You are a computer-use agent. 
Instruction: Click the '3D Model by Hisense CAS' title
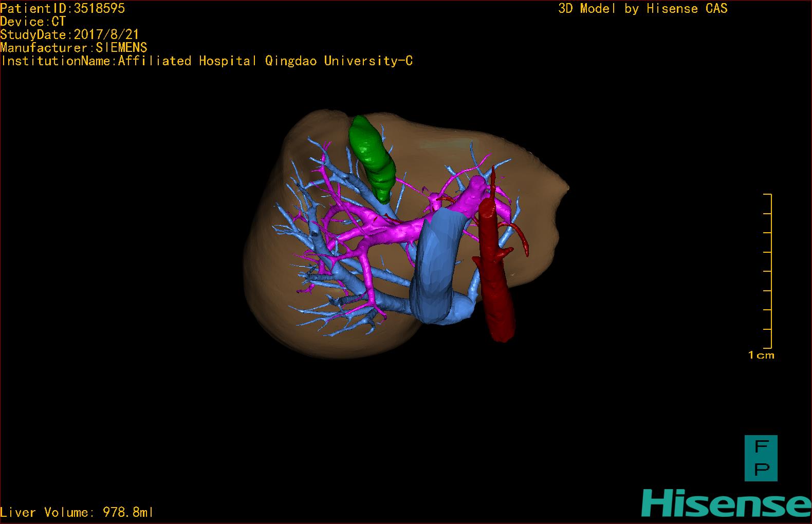coord(643,9)
